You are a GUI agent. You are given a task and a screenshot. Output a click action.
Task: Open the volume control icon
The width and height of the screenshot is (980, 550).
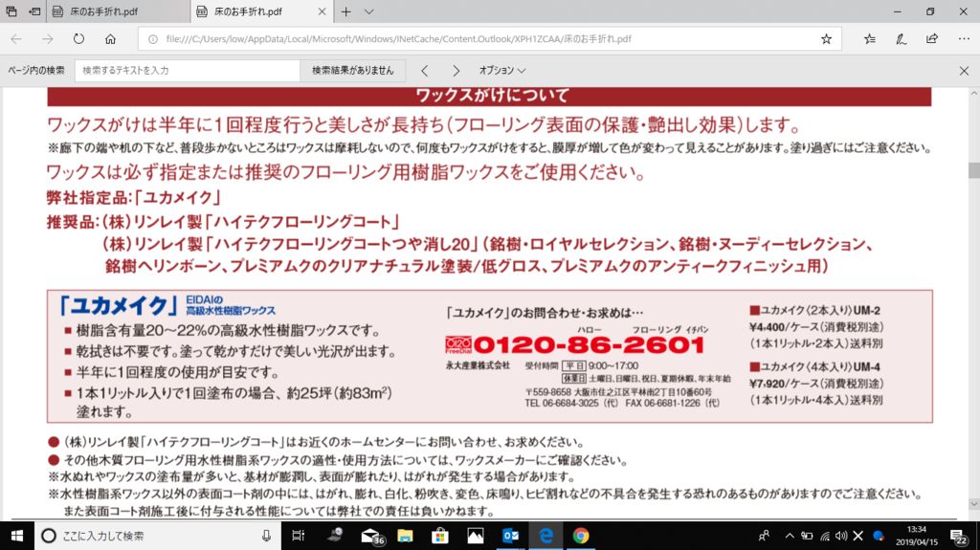pyautogui.click(x=841, y=536)
